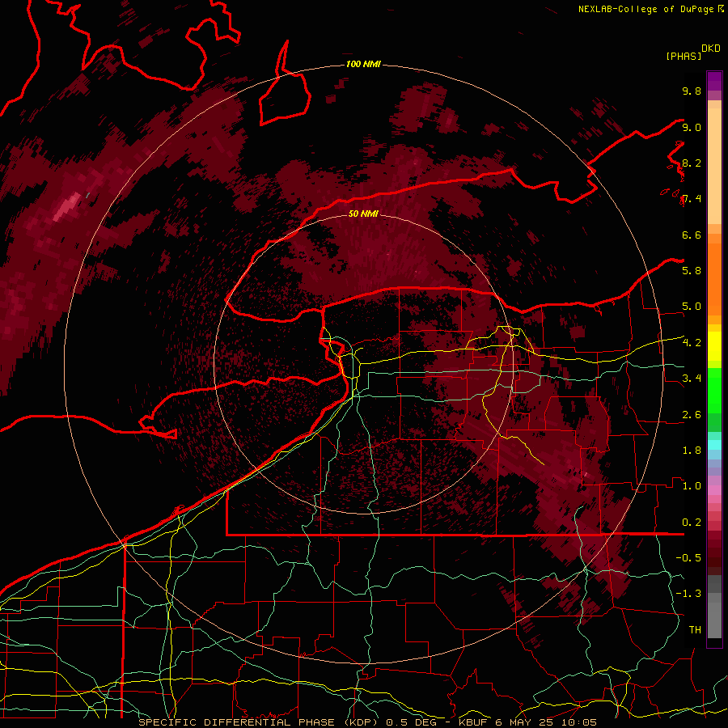Click the 9.8 value on the legend
Screen dimensions: 728x728
click(x=692, y=91)
